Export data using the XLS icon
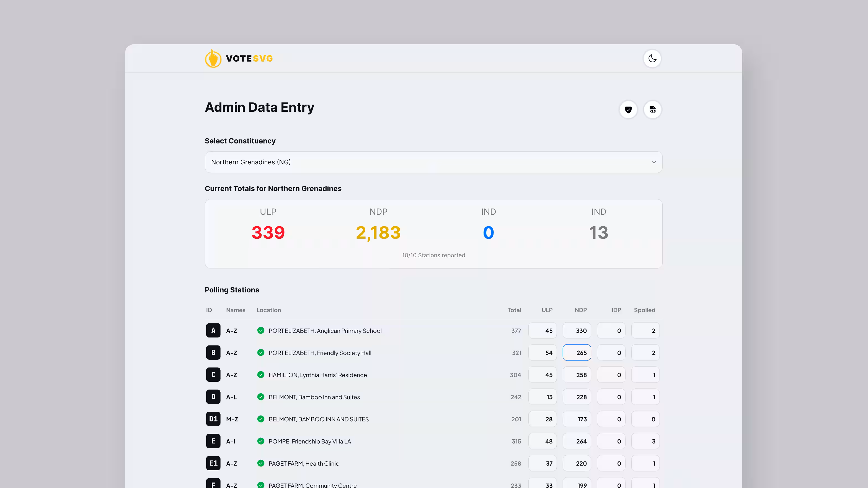Viewport: 868px width, 488px height. click(x=652, y=110)
